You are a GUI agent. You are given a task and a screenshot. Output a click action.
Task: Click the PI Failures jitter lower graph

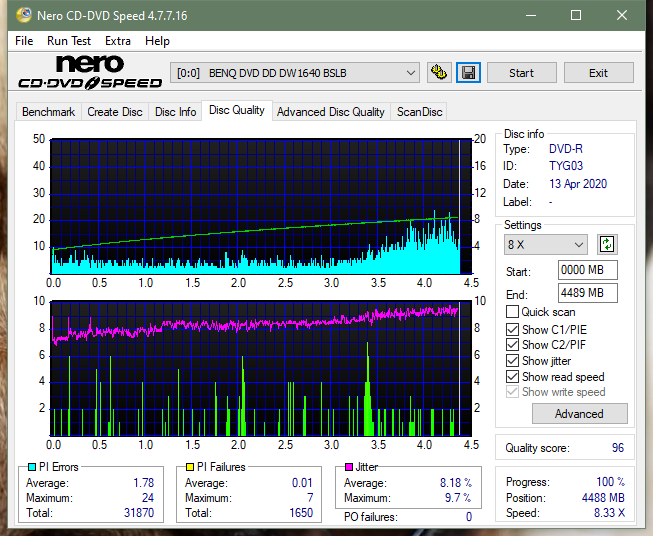[x=261, y=369]
